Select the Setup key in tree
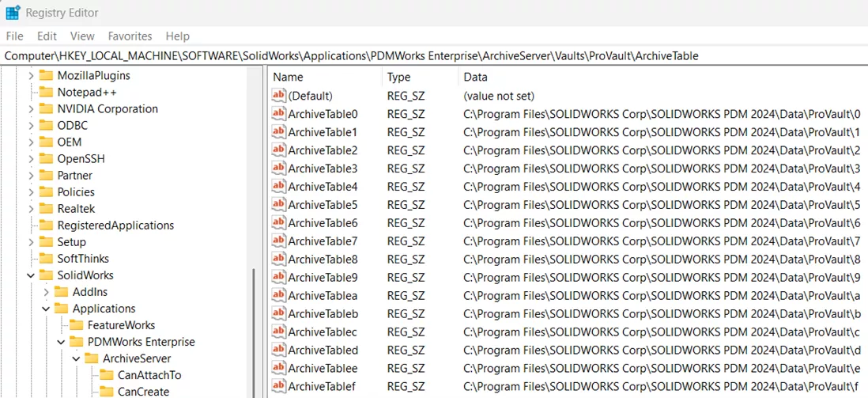 [x=71, y=241]
